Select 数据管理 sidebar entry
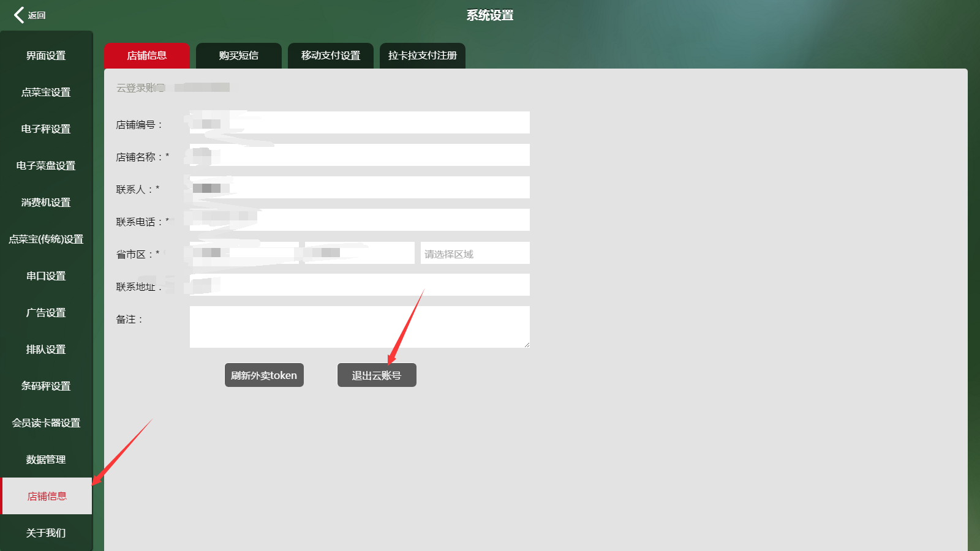The image size is (980, 551). click(46, 460)
